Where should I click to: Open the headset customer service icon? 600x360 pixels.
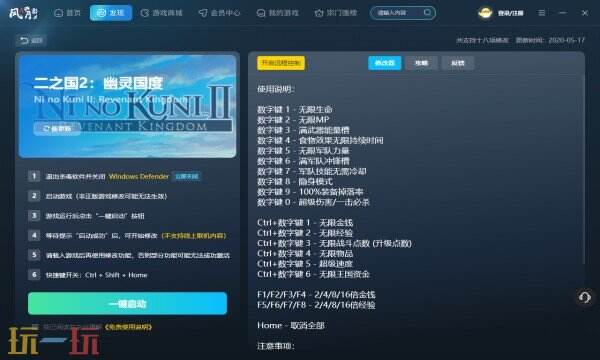(x=585, y=297)
